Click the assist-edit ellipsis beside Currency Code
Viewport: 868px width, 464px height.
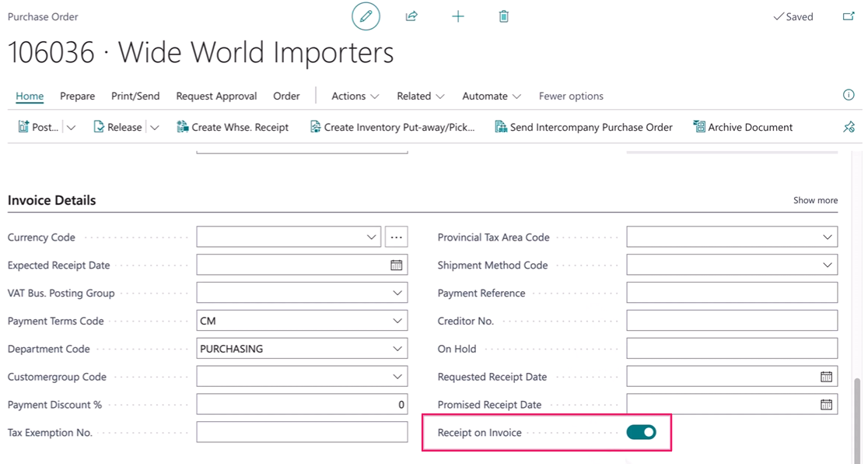[x=397, y=237]
